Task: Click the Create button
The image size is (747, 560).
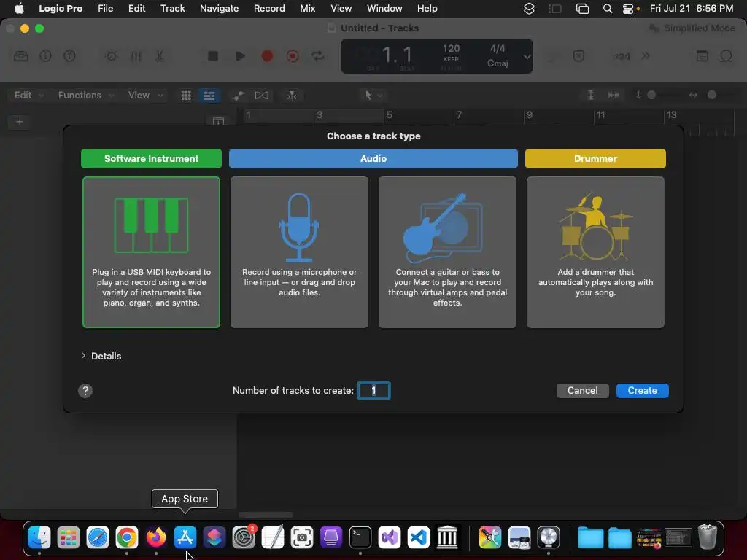Action: (642, 391)
